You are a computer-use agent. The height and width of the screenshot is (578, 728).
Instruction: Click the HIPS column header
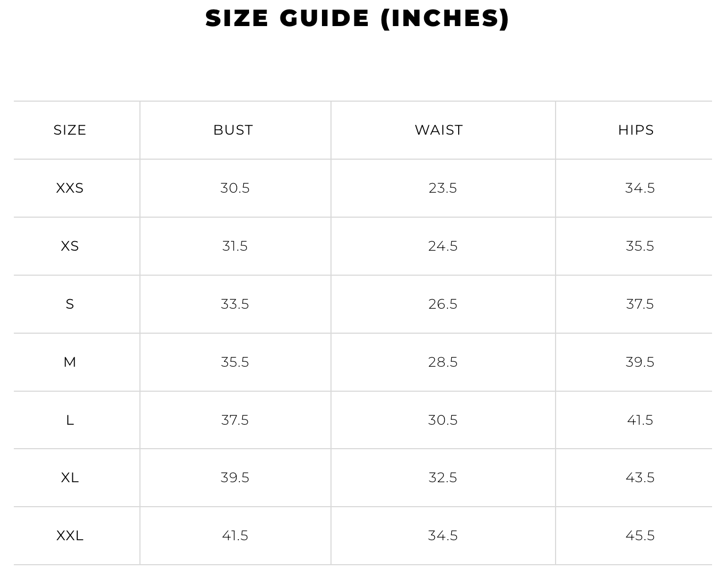636,130
